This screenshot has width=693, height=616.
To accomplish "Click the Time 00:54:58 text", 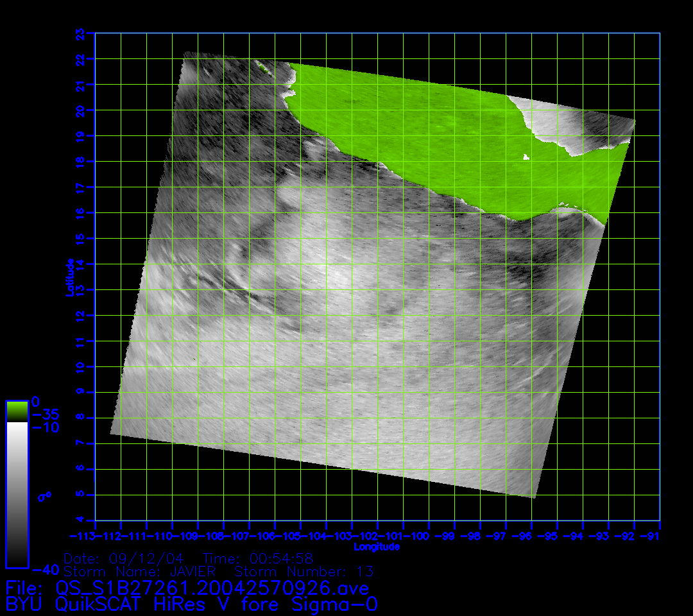I will pos(258,558).
